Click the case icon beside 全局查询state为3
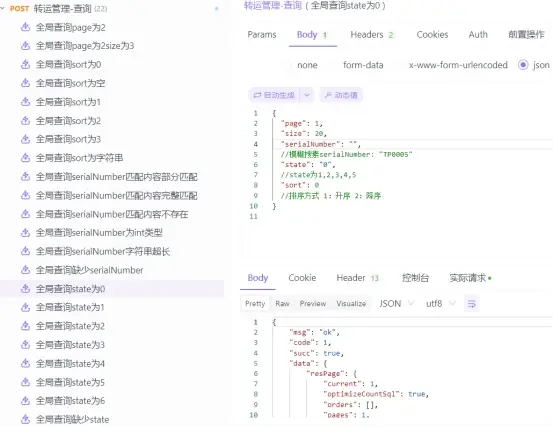 click(x=25, y=344)
